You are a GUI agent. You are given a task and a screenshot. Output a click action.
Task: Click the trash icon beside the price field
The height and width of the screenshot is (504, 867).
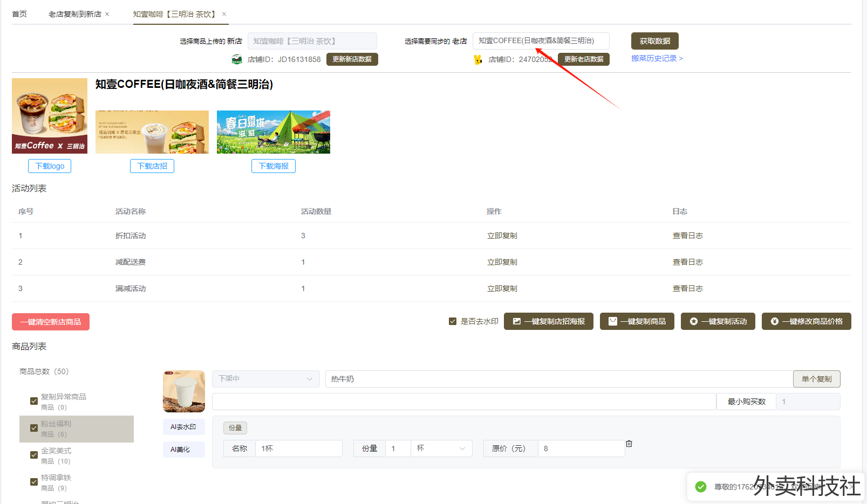[x=629, y=444]
